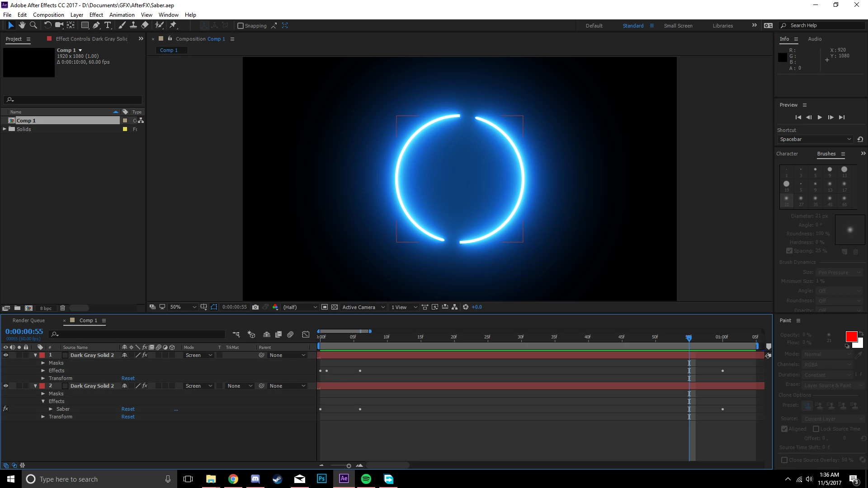Toggle Lock Source Time checkbox
This screenshot has width=868, height=488.
pyautogui.click(x=816, y=429)
